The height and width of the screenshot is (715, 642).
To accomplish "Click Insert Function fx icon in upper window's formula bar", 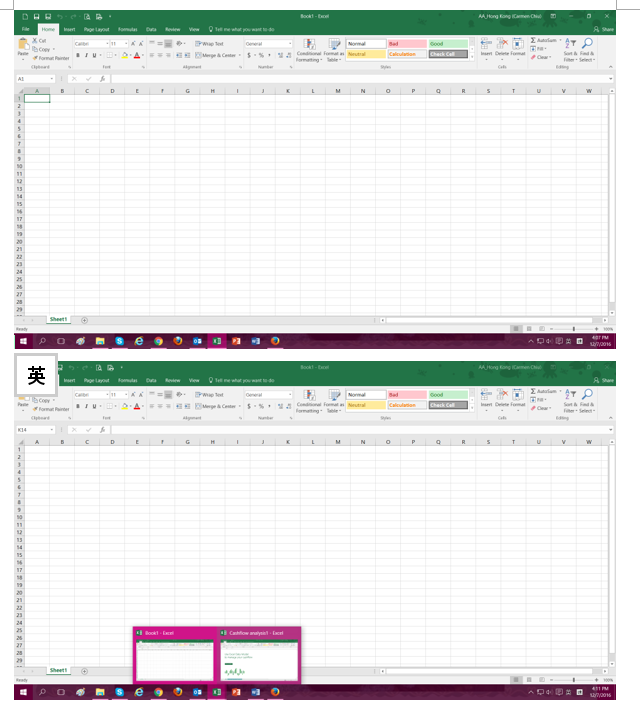I will click(103, 79).
